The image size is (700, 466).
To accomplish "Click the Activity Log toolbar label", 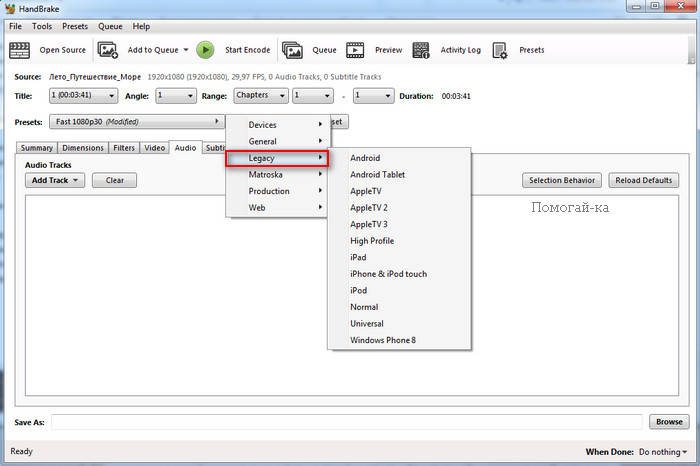I will click(x=461, y=50).
